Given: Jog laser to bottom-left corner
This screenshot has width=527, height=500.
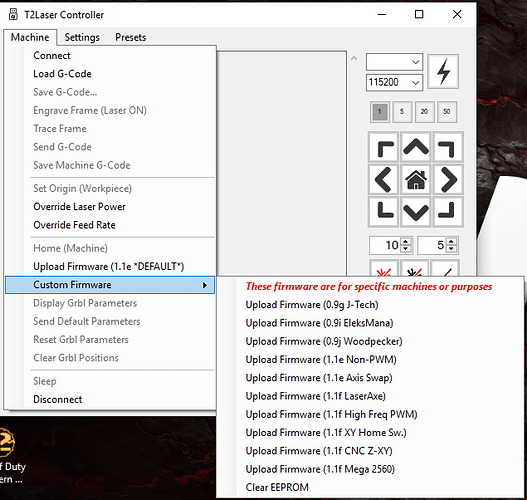Looking at the screenshot, I should pyautogui.click(x=383, y=212).
